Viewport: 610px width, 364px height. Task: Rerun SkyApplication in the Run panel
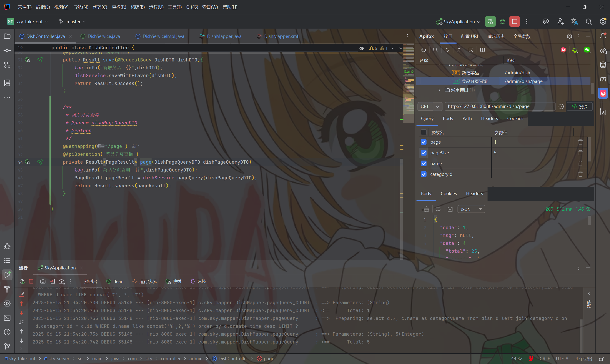pyautogui.click(x=22, y=281)
